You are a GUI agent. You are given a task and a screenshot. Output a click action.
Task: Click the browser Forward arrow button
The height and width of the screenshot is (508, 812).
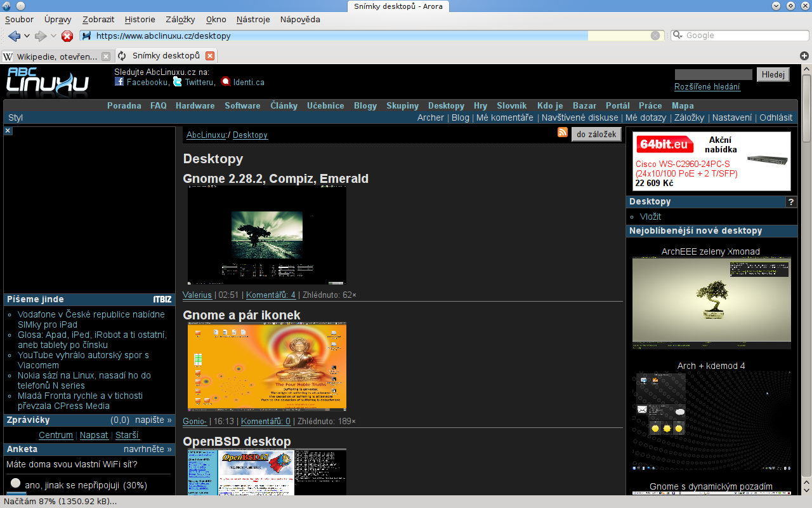pos(41,36)
